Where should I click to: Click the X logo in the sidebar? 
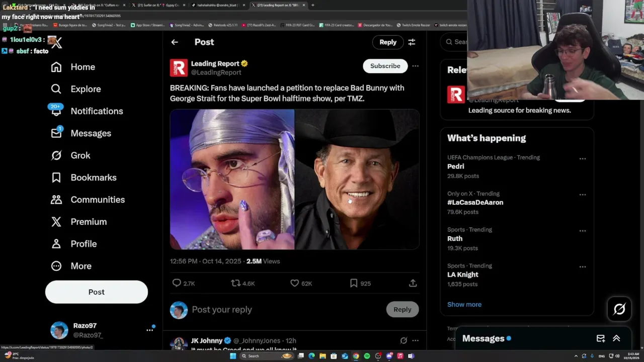(x=56, y=43)
